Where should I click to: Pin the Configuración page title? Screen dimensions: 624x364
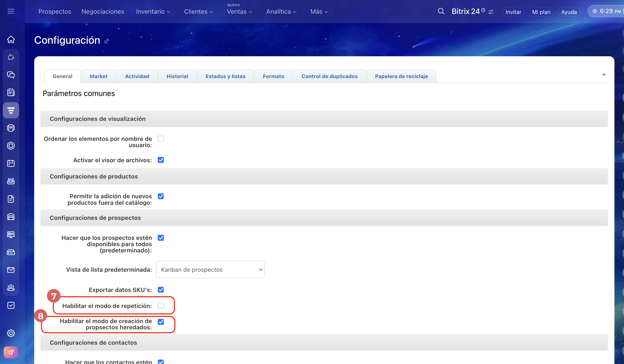[x=107, y=41]
